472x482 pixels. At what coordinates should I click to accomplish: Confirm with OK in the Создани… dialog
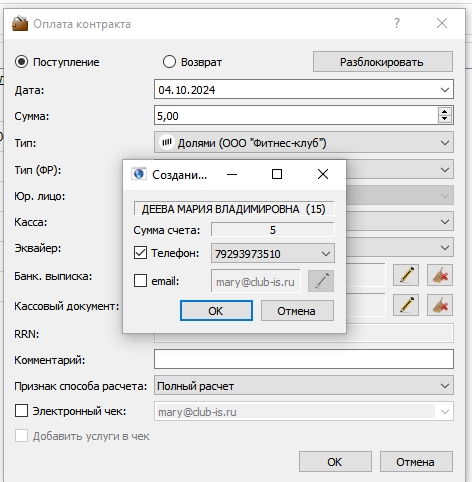[x=216, y=311]
